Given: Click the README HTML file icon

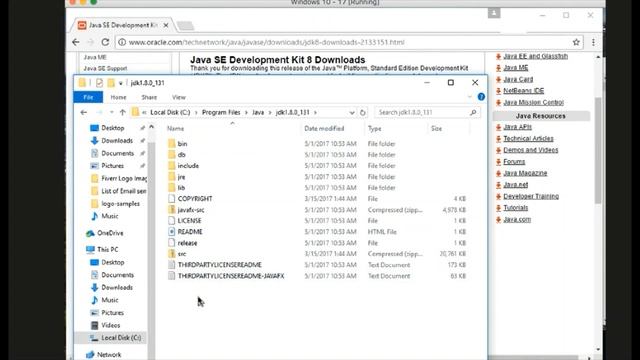Looking at the screenshot, I should click(172, 232).
